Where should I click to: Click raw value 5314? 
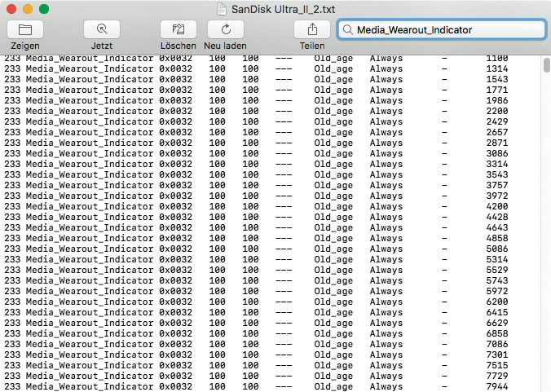(497, 259)
